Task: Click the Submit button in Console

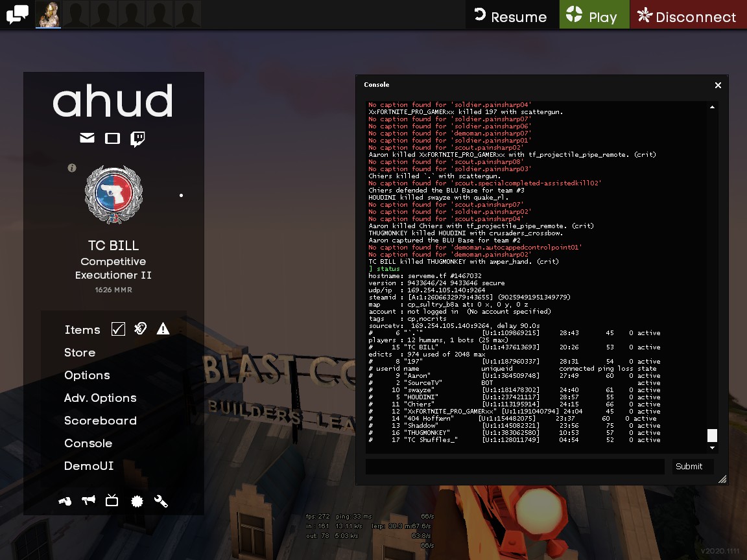Action: point(689,466)
